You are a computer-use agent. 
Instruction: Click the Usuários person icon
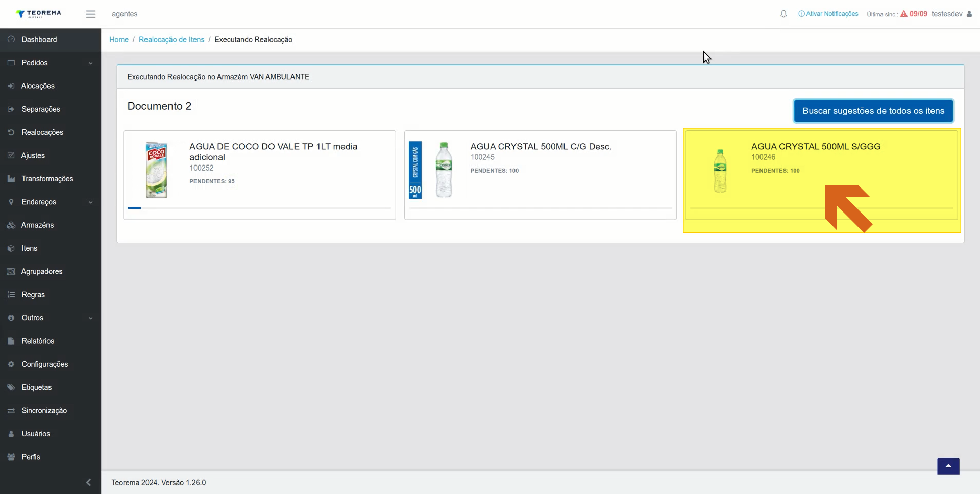(11, 434)
